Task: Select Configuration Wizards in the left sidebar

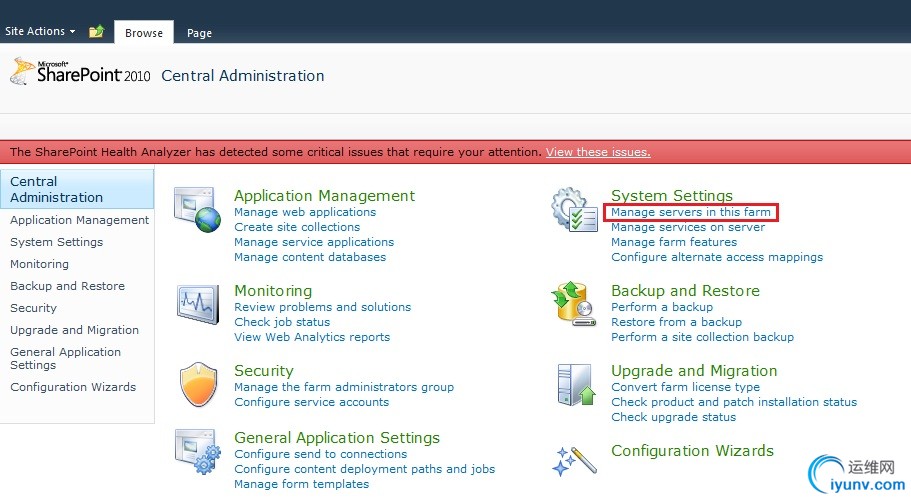Action: point(73,387)
